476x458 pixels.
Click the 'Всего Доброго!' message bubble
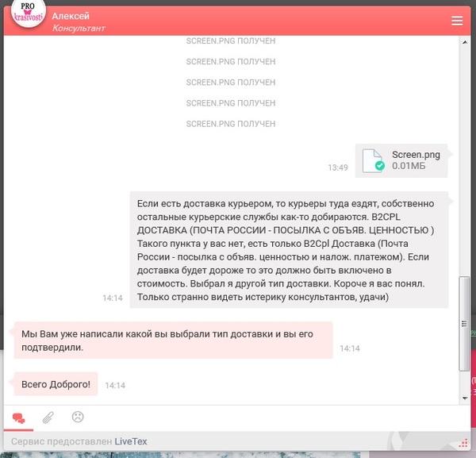point(56,384)
